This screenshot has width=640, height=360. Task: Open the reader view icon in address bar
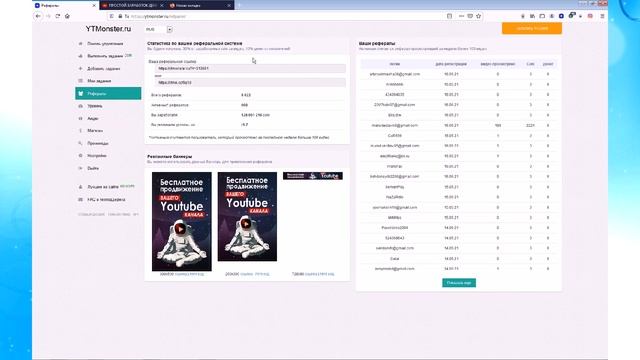(449, 16)
